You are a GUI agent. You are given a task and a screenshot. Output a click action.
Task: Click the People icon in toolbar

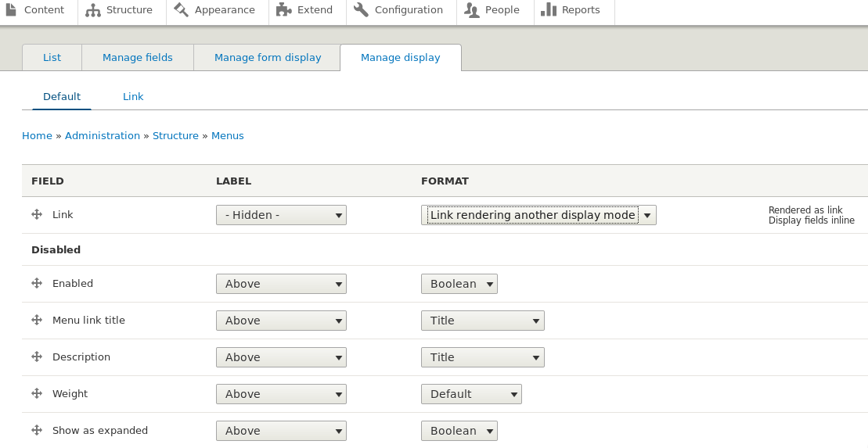(x=471, y=10)
